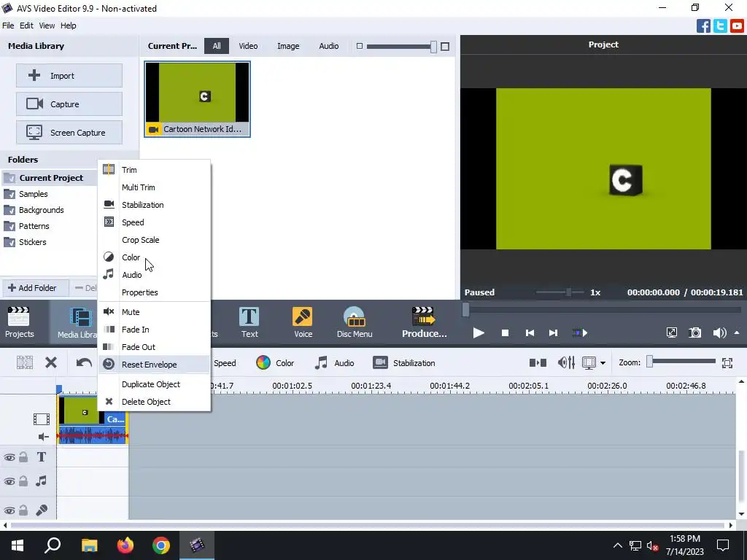The height and width of the screenshot is (560, 747).
Task: Jump to next frame
Action: click(x=553, y=332)
